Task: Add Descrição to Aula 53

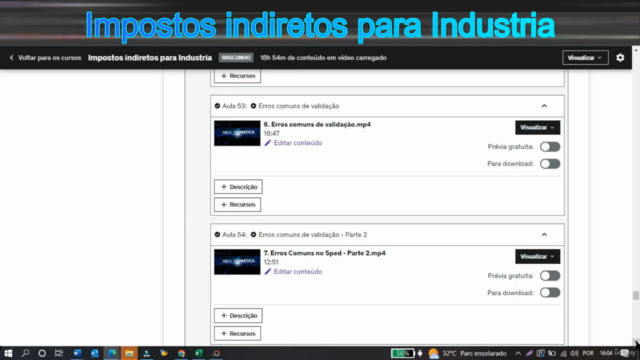Action: pos(238,187)
